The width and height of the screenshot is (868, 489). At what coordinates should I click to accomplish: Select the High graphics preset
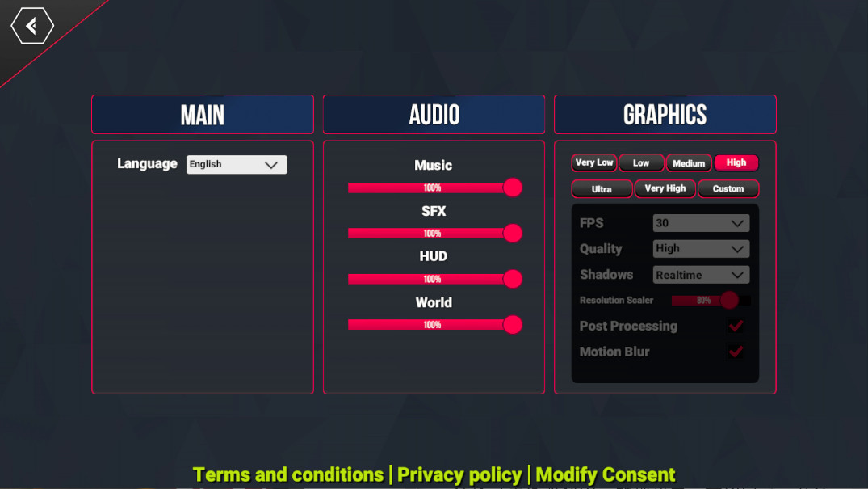(x=736, y=162)
